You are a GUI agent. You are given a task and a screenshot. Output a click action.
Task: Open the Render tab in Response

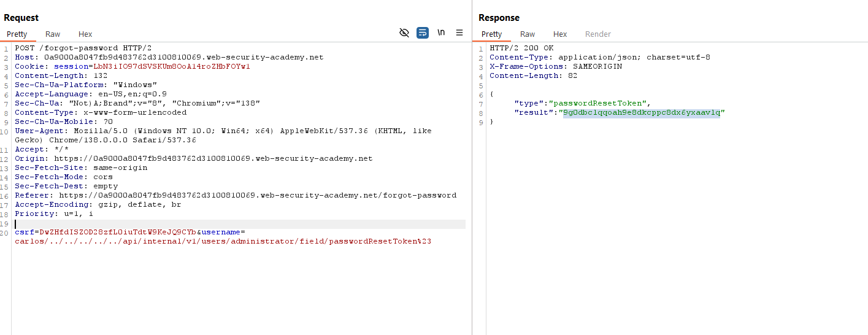pos(597,34)
